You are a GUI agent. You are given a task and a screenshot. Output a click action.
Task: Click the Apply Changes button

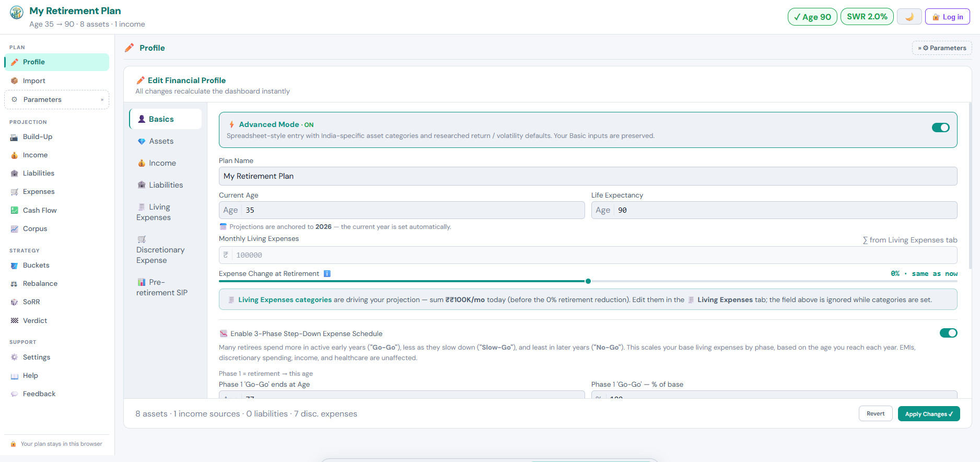pos(929,414)
